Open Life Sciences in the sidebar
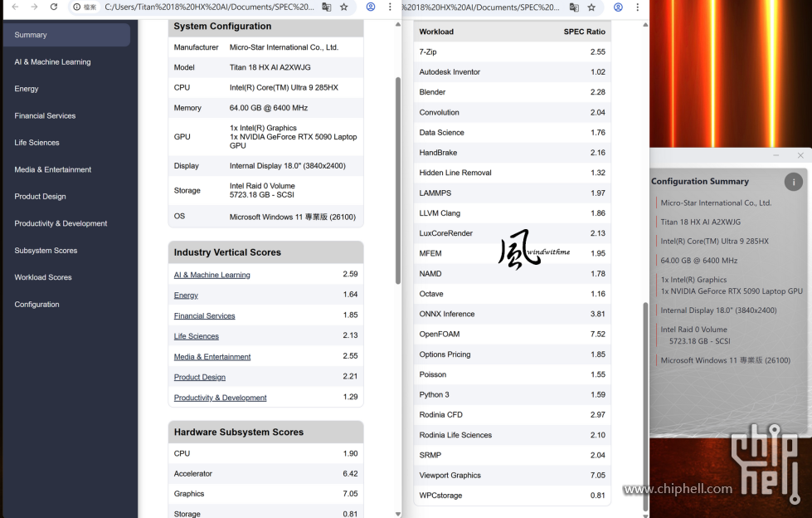Screen dimensions: 812x518 pos(36,143)
